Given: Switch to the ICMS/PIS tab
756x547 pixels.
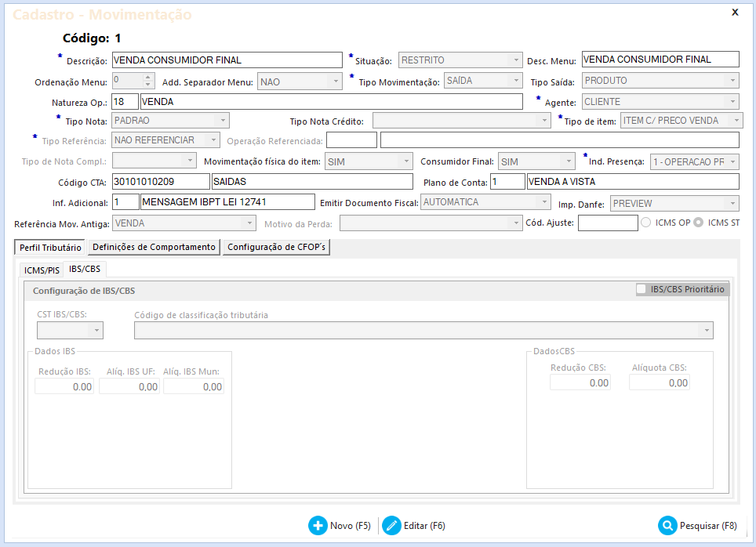Looking at the screenshot, I should (x=42, y=270).
